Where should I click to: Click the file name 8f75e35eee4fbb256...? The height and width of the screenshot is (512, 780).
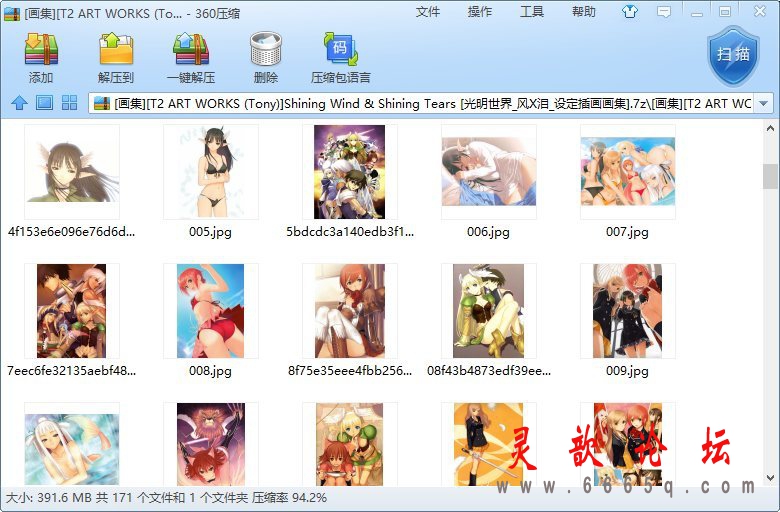(350, 371)
